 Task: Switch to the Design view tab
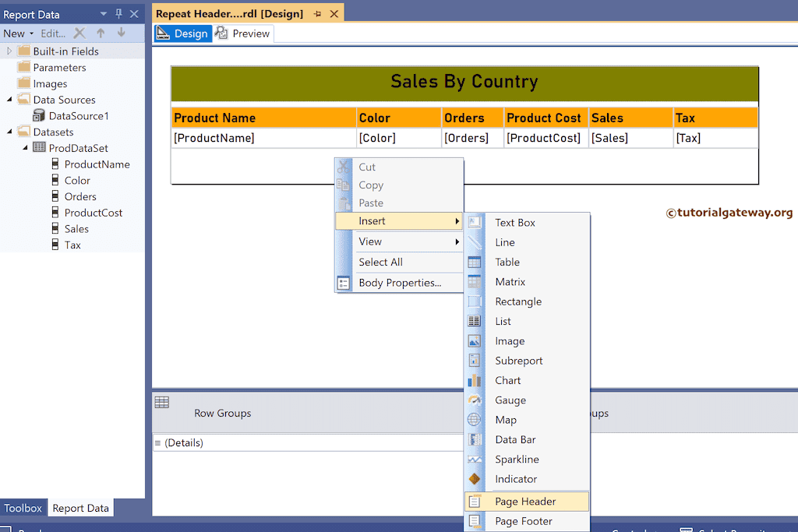183,33
